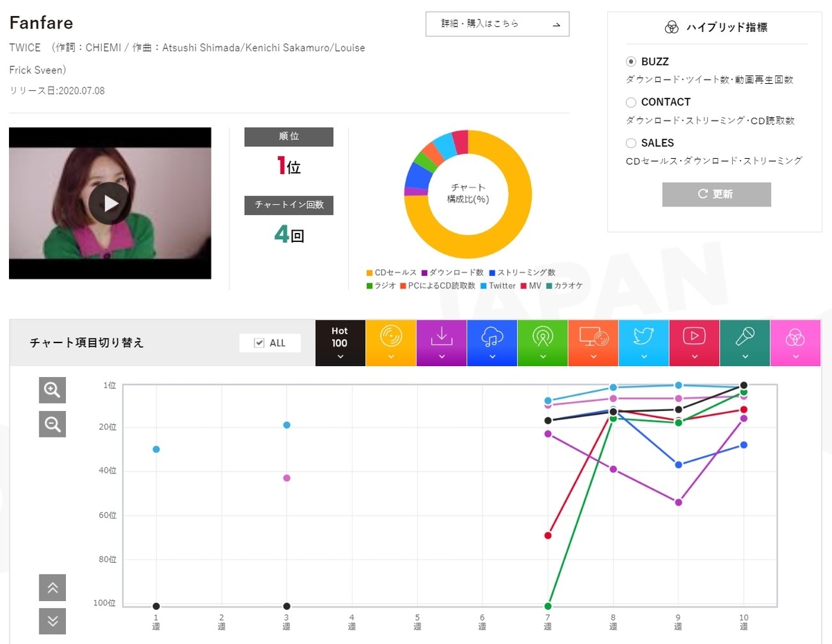Viewport: 832px width, 644px height.
Task: Select the orange PC CD lookup icon
Action: click(x=593, y=343)
